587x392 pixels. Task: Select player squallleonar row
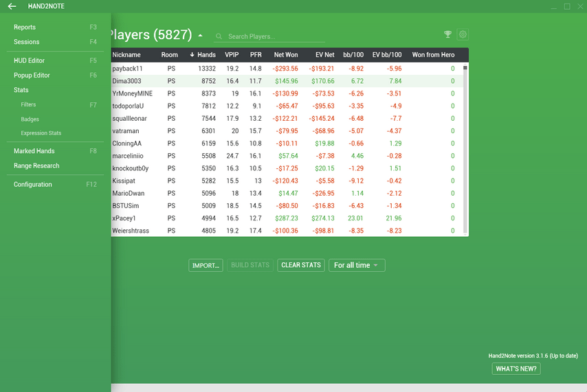point(287,119)
